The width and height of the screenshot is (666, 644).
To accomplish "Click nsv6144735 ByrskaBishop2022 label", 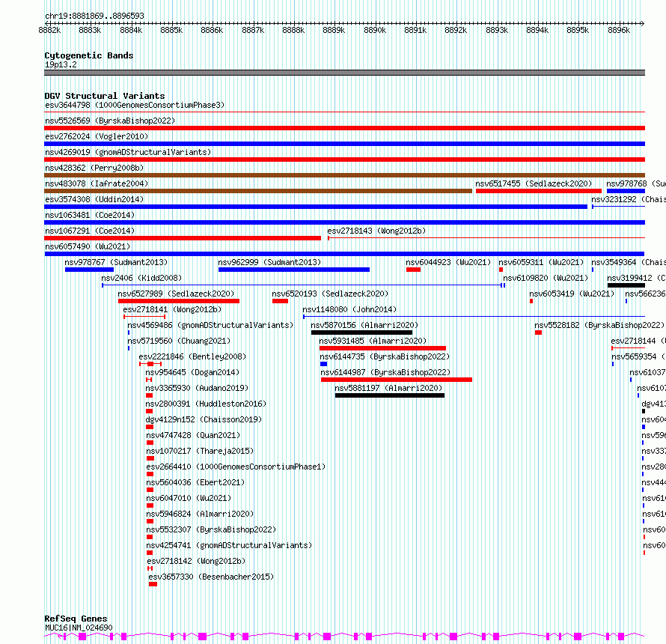I will (x=385, y=356).
